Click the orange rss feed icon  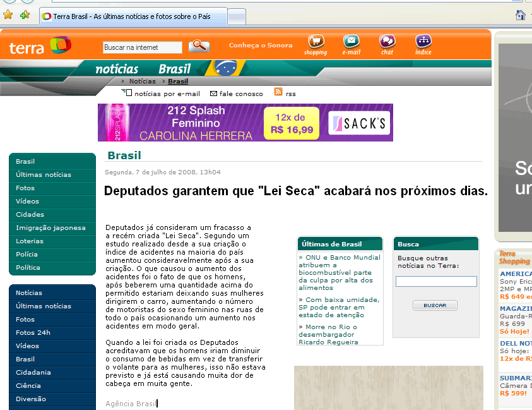(x=278, y=92)
